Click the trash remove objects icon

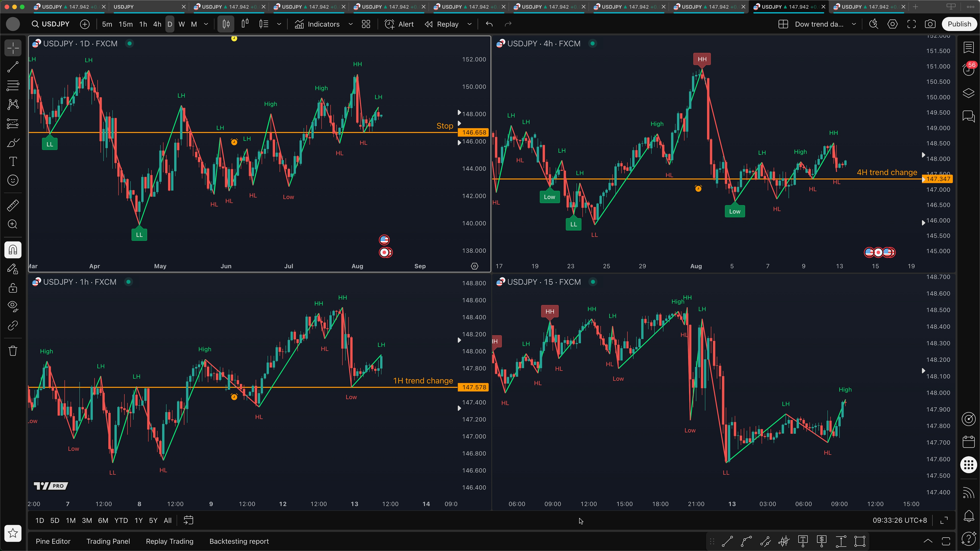[13, 350]
